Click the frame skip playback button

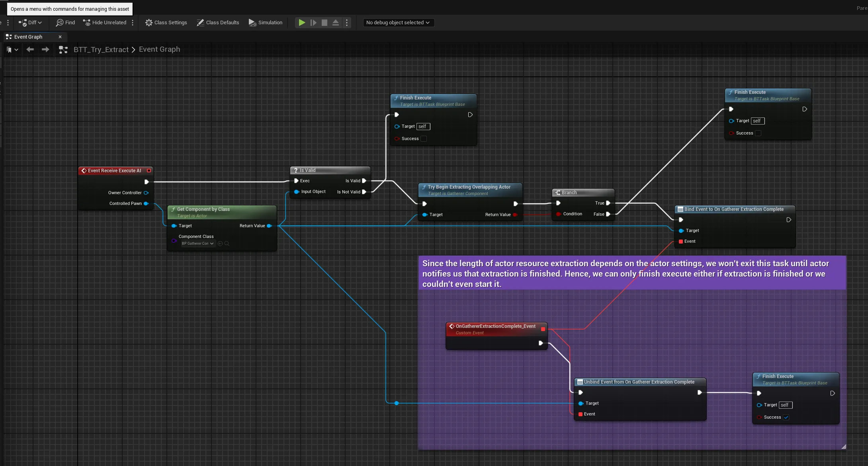313,23
